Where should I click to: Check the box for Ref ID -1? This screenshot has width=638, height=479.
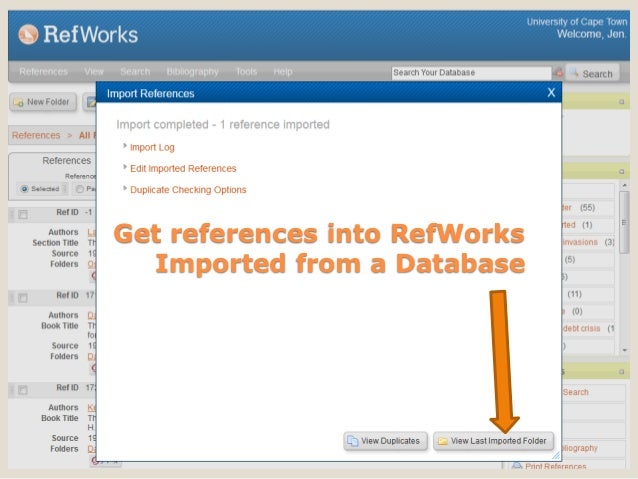tap(23, 214)
